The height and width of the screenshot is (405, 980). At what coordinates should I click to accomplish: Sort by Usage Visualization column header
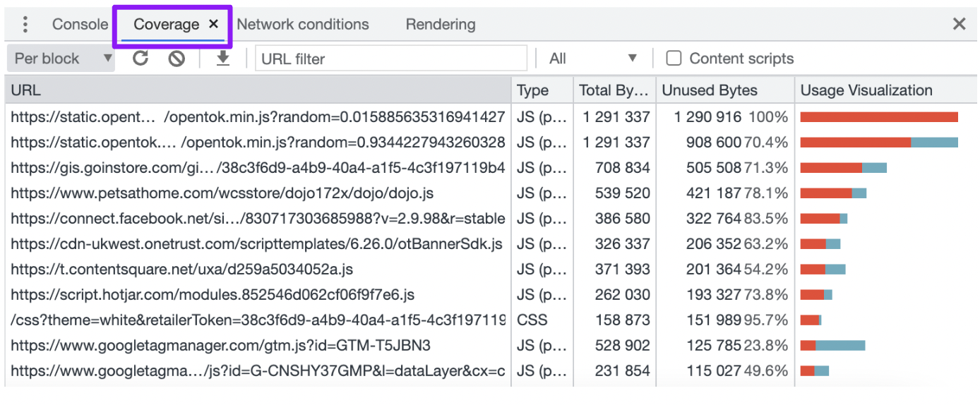click(886, 90)
